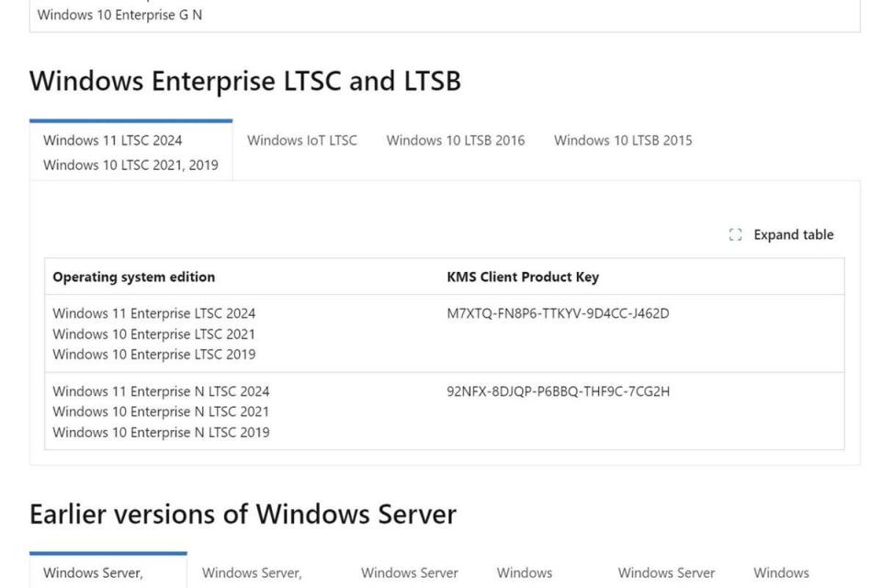Viewport: 882px width, 588px height.
Task: Click the Expand table link text
Action: coord(793,234)
